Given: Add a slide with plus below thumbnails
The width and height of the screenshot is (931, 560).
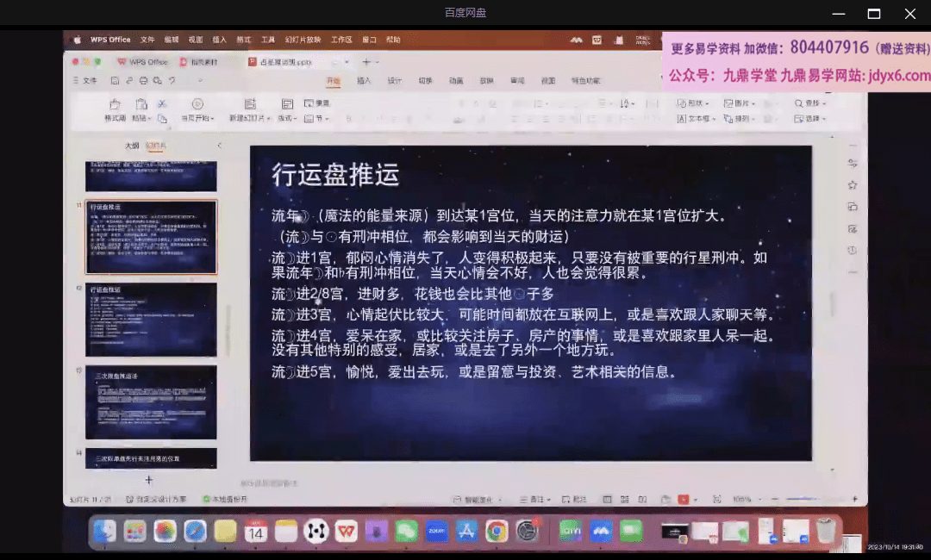Looking at the screenshot, I should point(149,479).
